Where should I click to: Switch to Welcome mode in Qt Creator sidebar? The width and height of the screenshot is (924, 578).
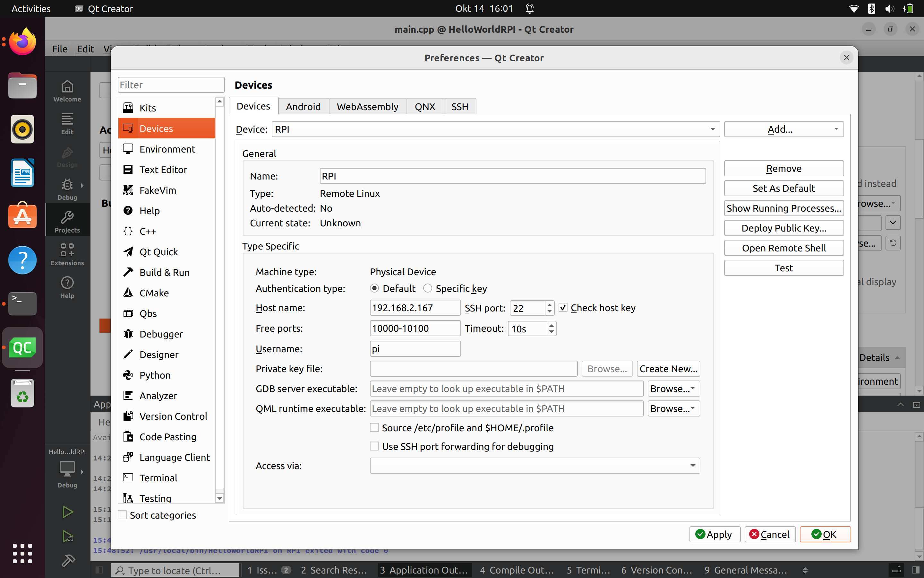[67, 91]
